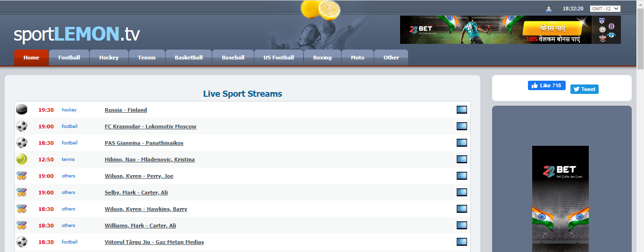Click the soccer ball icon beside PAS Giannina match
This screenshot has height=252, width=644.
tap(22, 143)
